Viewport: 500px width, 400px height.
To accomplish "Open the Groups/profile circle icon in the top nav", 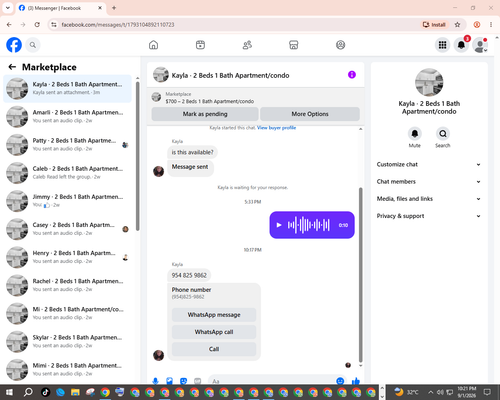I will pos(340,45).
